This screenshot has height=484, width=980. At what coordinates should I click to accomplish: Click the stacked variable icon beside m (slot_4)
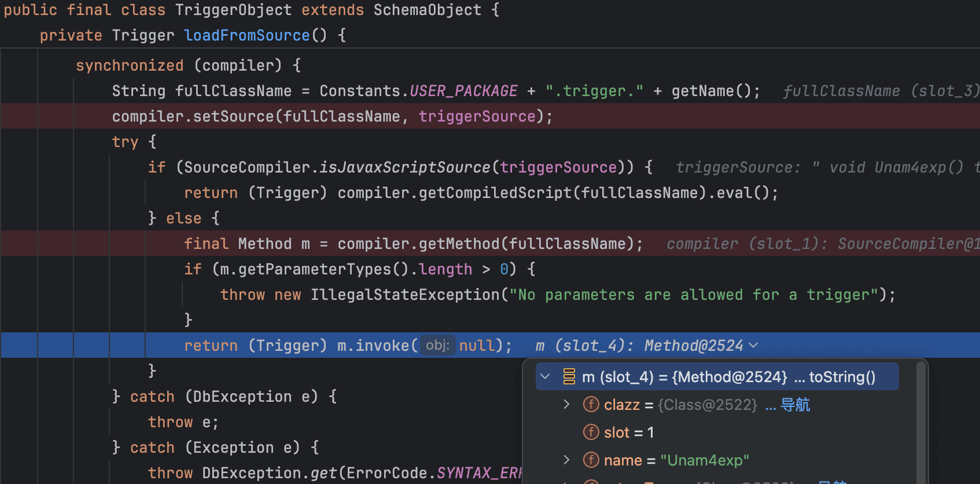click(x=569, y=377)
